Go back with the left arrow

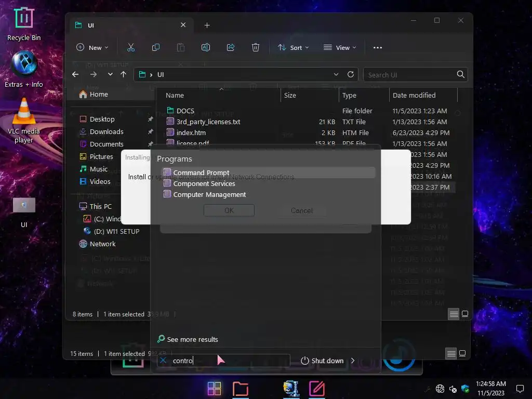point(75,74)
